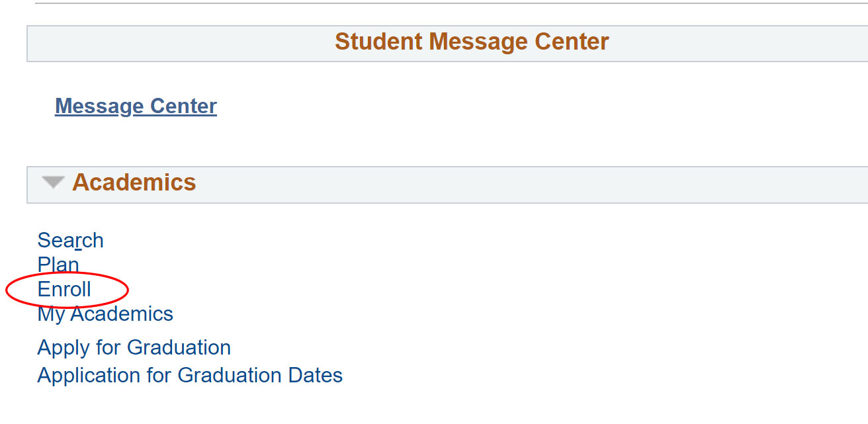Check messages via Message Center
Image resolution: width=868 pixels, height=424 pixels.
coord(135,105)
